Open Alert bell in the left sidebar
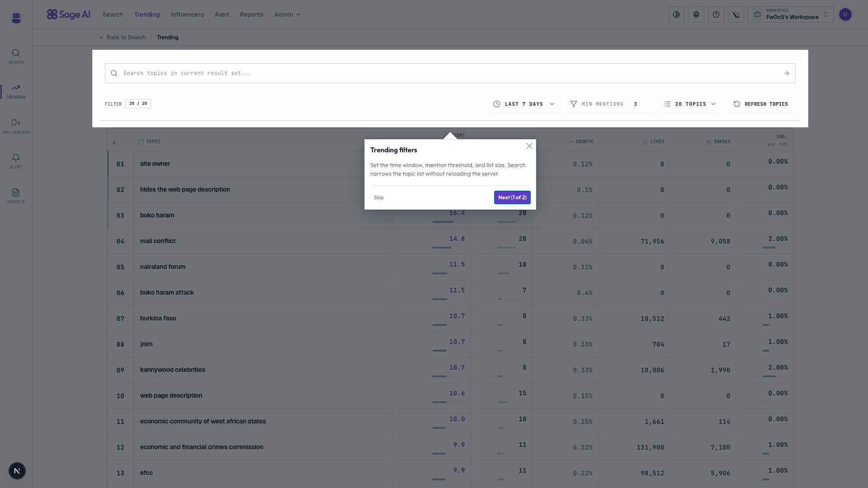This screenshot has width=868, height=488. point(16,161)
